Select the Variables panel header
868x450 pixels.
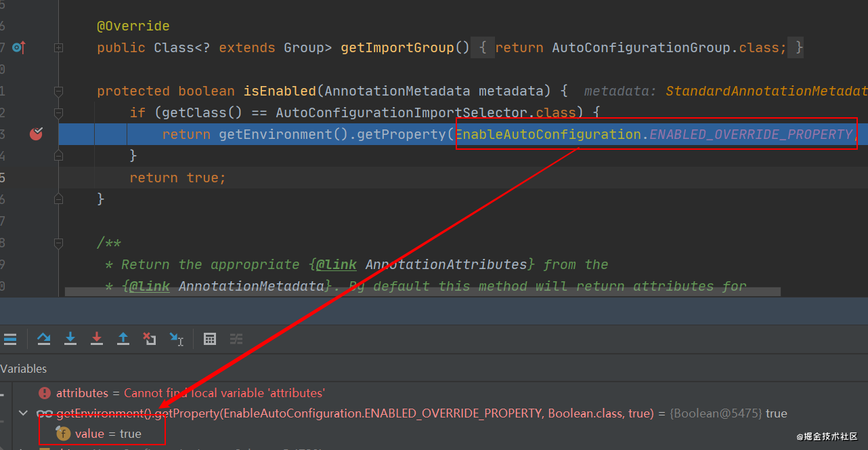pyautogui.click(x=24, y=369)
